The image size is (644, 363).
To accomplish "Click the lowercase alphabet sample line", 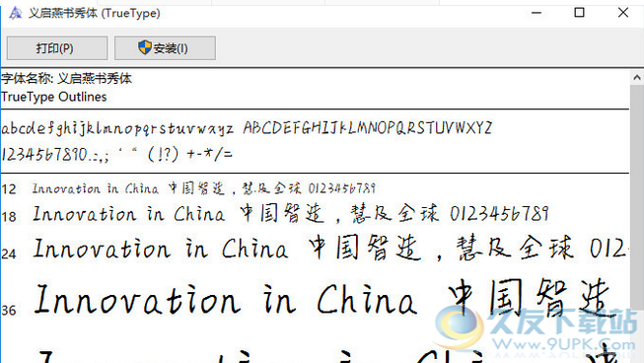I will pos(117,128).
